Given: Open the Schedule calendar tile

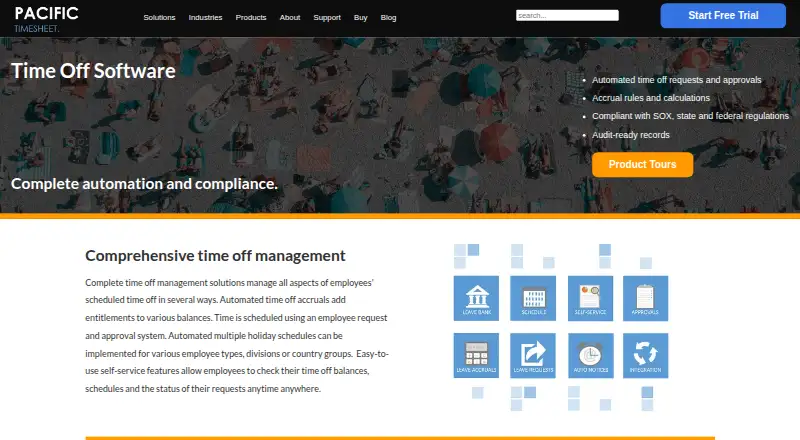Looking at the screenshot, I should [x=533, y=298].
